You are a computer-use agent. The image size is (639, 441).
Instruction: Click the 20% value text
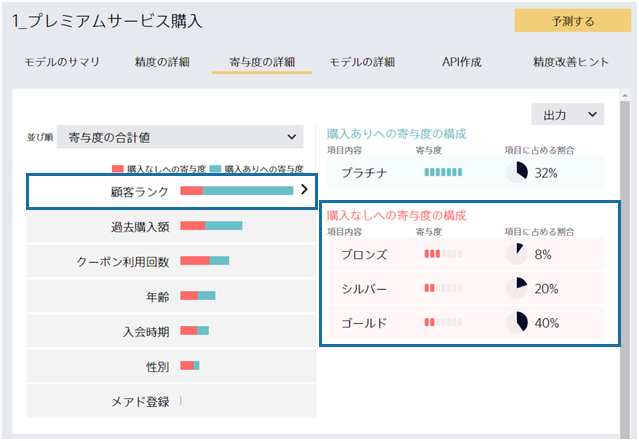[x=546, y=289]
